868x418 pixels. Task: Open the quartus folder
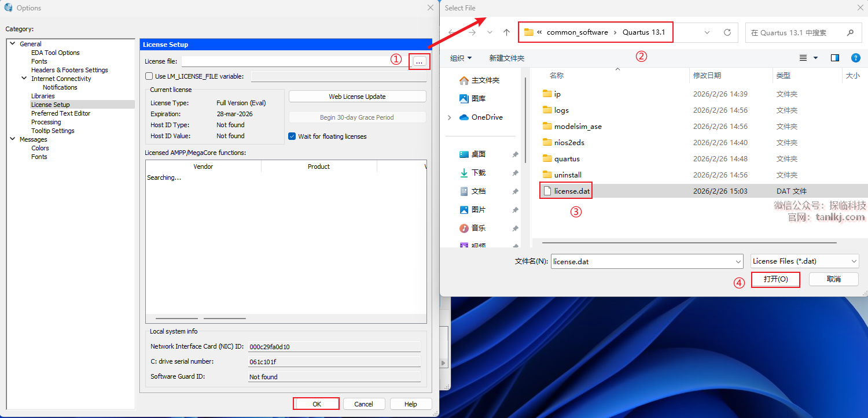point(567,158)
